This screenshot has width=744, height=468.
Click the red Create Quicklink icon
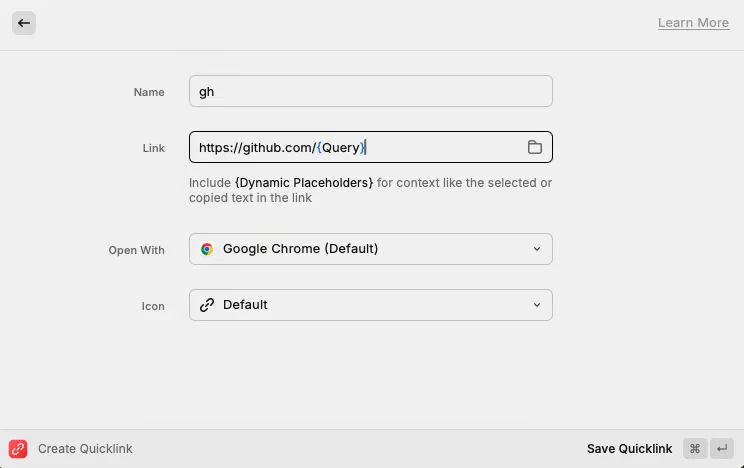18,449
